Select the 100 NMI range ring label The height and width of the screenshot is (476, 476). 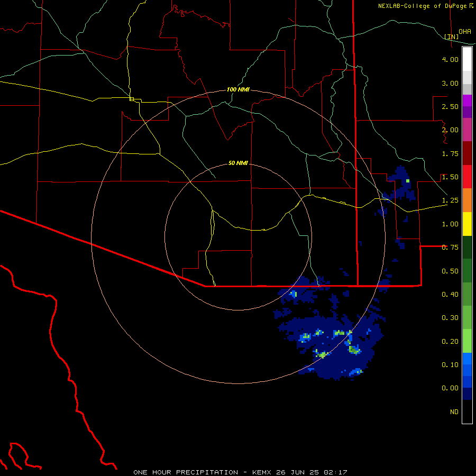coord(238,89)
